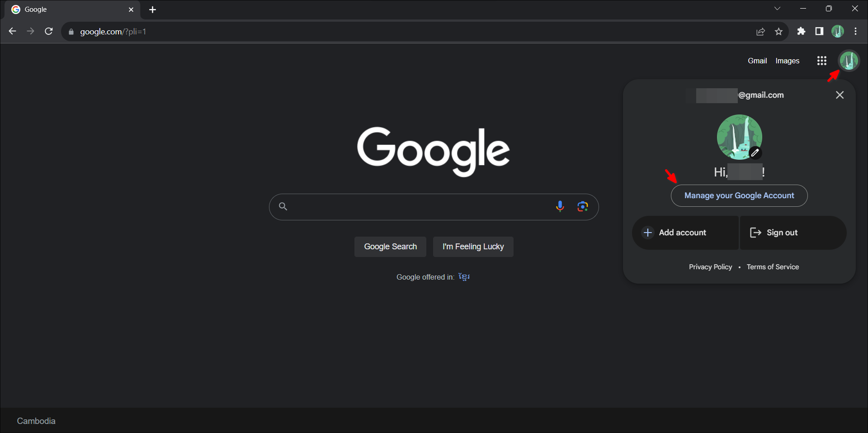The height and width of the screenshot is (433, 868).
Task: Select the Google browser tab
Action: click(72, 10)
